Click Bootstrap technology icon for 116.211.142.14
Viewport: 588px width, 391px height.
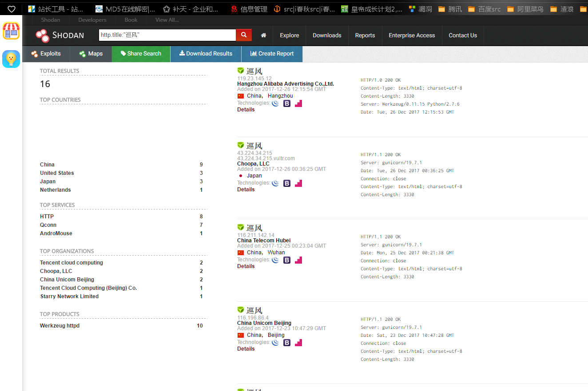click(x=287, y=260)
